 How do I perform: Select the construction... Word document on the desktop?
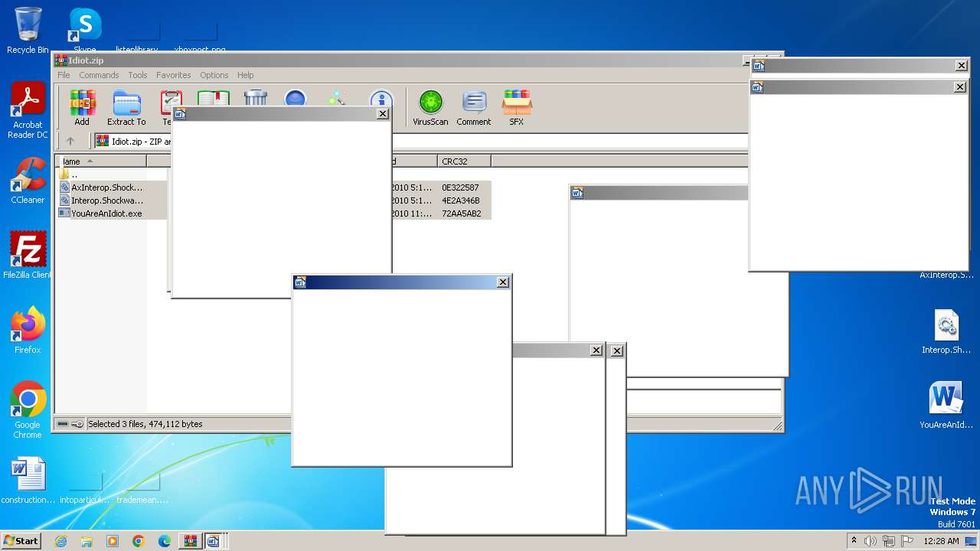pyautogui.click(x=28, y=481)
